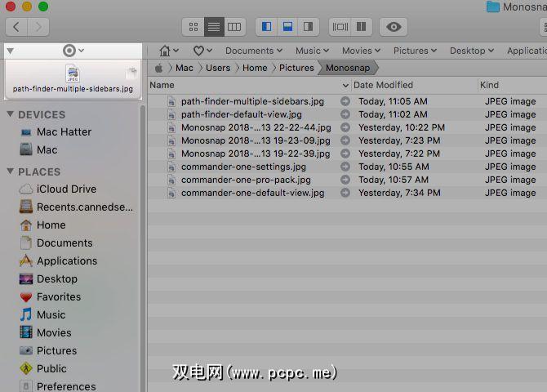547x392 pixels.
Task: Open the heart favorites dropdown
Action: [x=202, y=51]
